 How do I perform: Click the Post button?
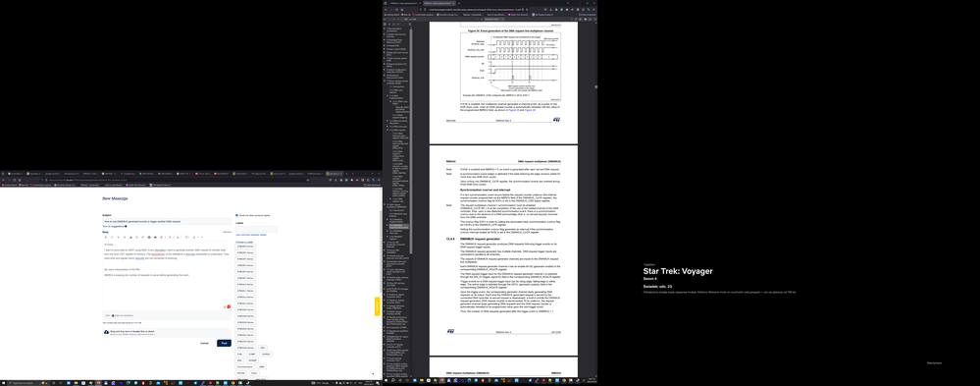pyautogui.click(x=224, y=343)
